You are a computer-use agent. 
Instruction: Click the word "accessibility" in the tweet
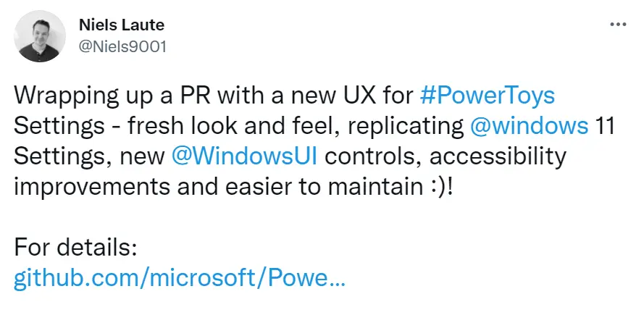498,157
